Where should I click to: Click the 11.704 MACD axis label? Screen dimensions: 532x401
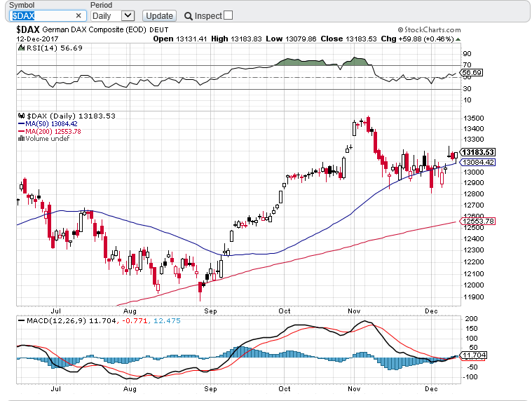474,355
